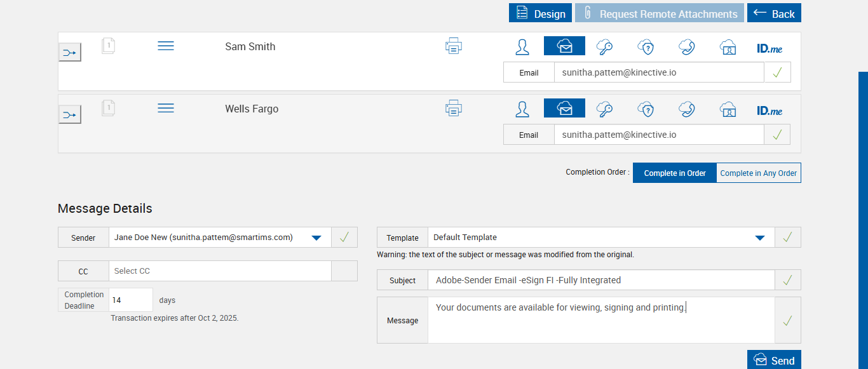Send the message with the Send button
The image size is (868, 369).
774,360
